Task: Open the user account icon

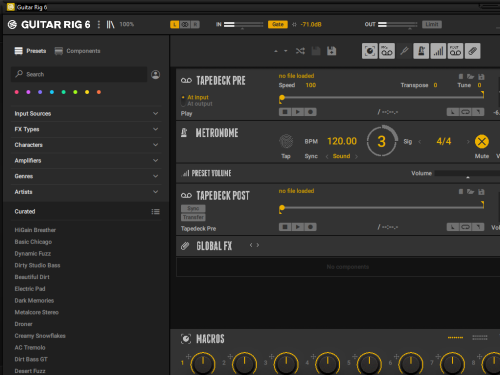Action: [155, 74]
